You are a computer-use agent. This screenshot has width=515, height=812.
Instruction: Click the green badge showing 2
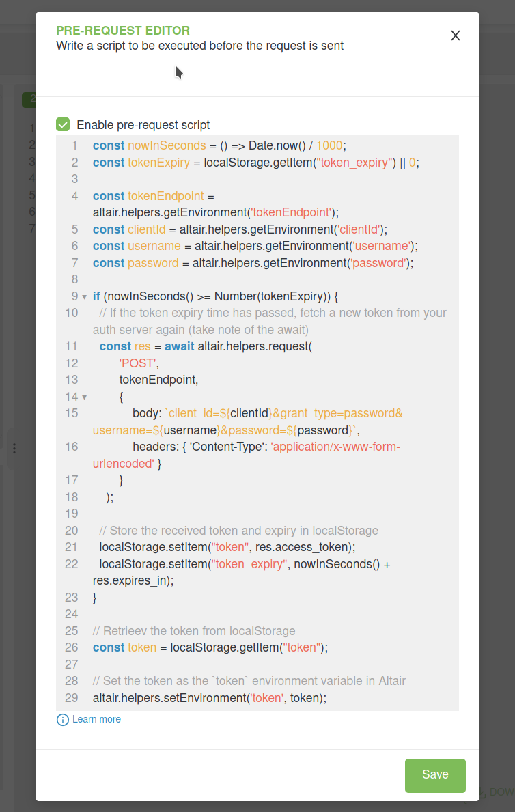(33, 99)
